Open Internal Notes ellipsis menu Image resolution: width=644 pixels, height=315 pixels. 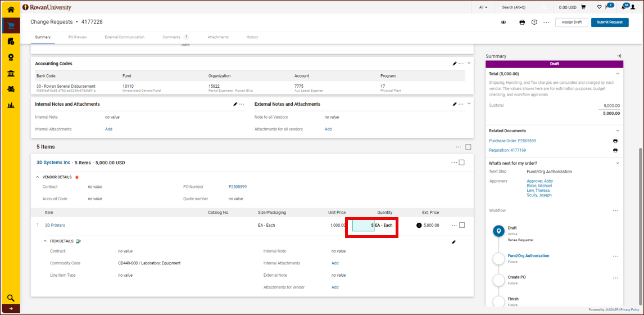[242, 104]
